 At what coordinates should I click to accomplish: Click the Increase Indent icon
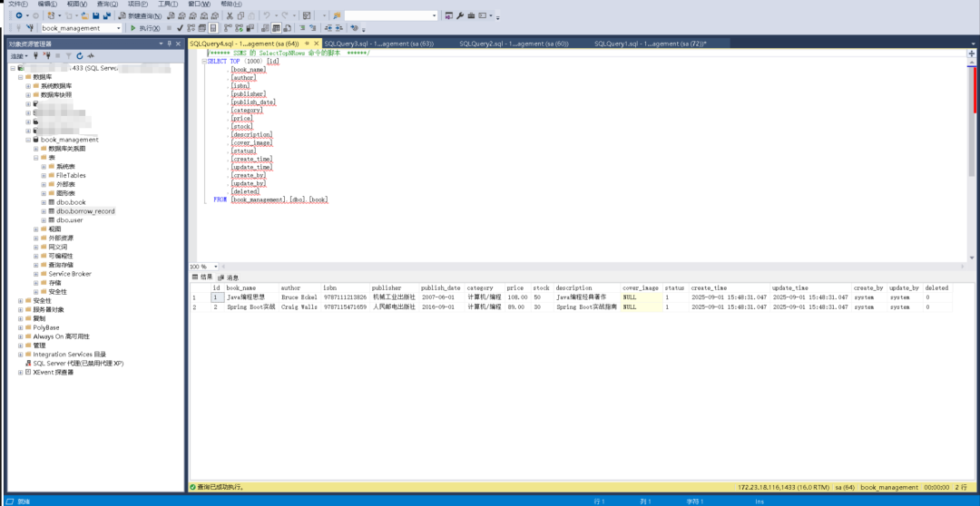pyautogui.click(x=338, y=28)
